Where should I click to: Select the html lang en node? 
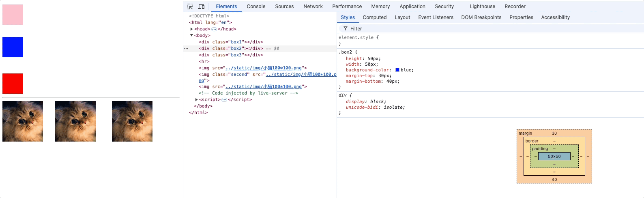(210, 23)
